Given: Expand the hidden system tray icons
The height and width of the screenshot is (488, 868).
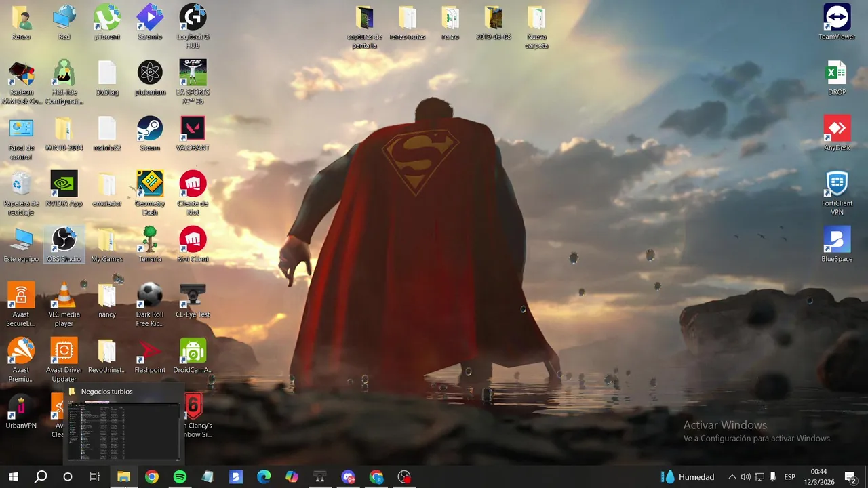Looking at the screenshot, I should click(x=732, y=476).
